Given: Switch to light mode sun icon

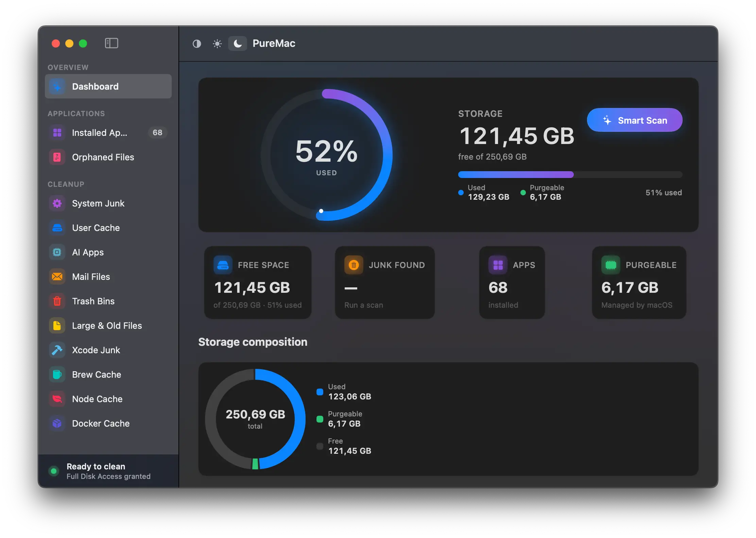Looking at the screenshot, I should click(217, 43).
